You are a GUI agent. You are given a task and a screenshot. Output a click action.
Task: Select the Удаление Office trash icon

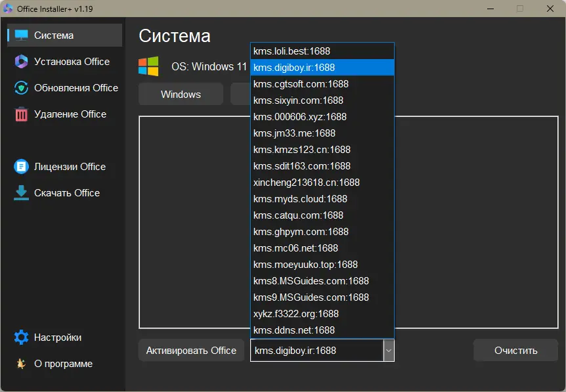20,114
